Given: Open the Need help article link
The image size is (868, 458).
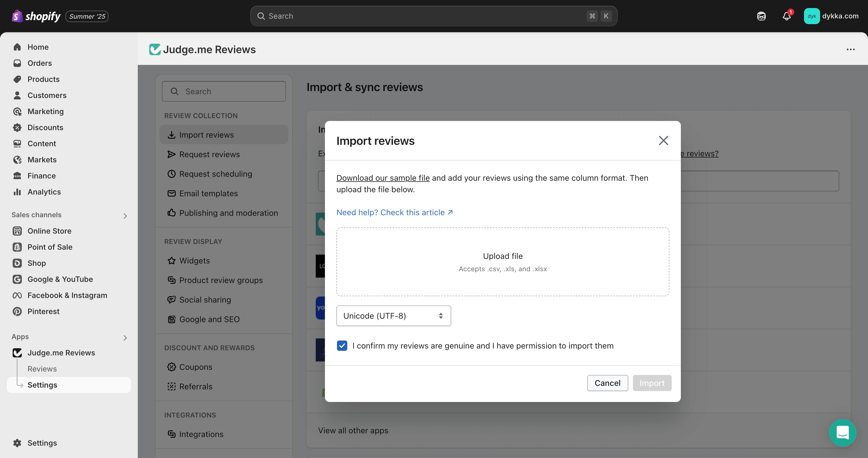Looking at the screenshot, I should pyautogui.click(x=394, y=212).
